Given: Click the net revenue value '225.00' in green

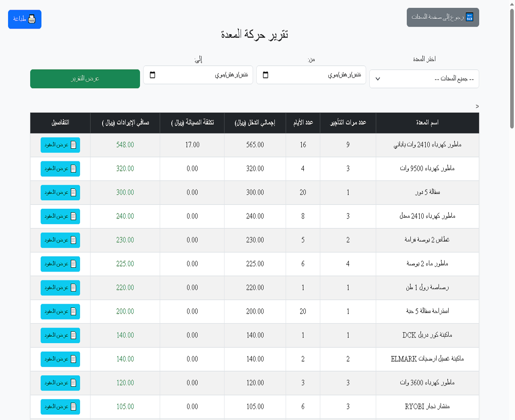Looking at the screenshot, I should [x=125, y=264].
